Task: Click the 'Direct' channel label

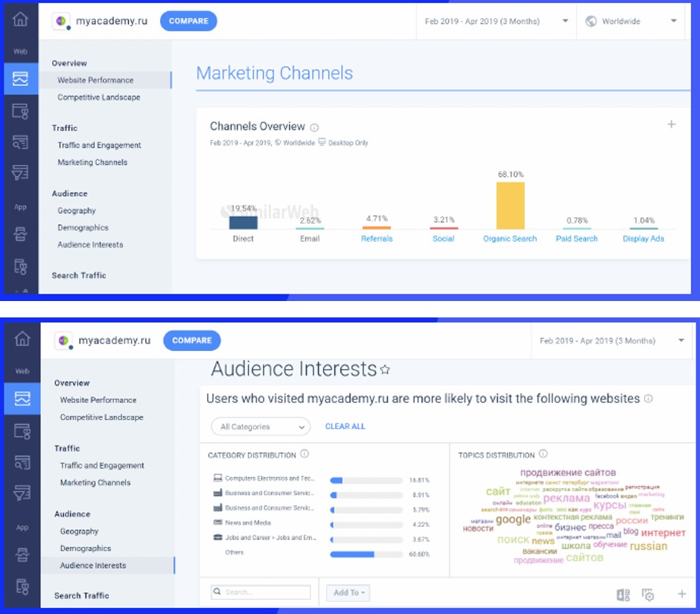Action: [244, 238]
